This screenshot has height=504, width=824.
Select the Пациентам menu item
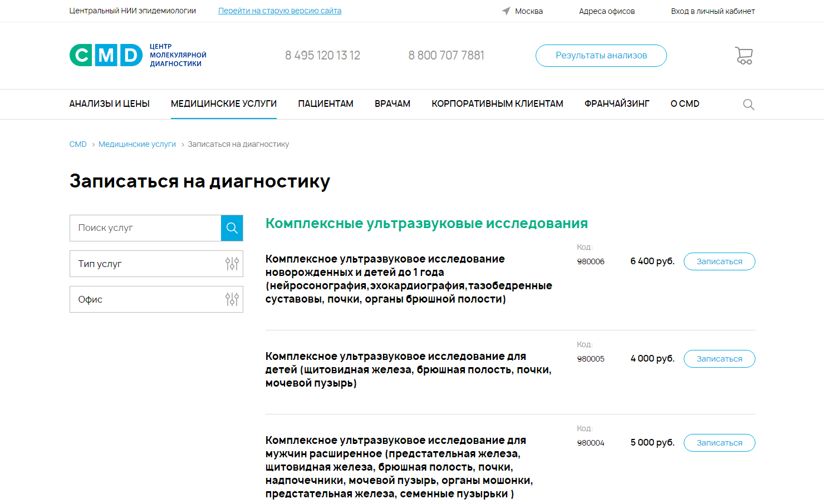click(325, 104)
